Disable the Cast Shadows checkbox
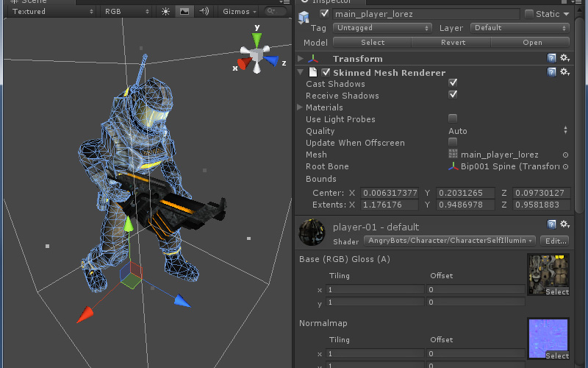 [x=453, y=84]
